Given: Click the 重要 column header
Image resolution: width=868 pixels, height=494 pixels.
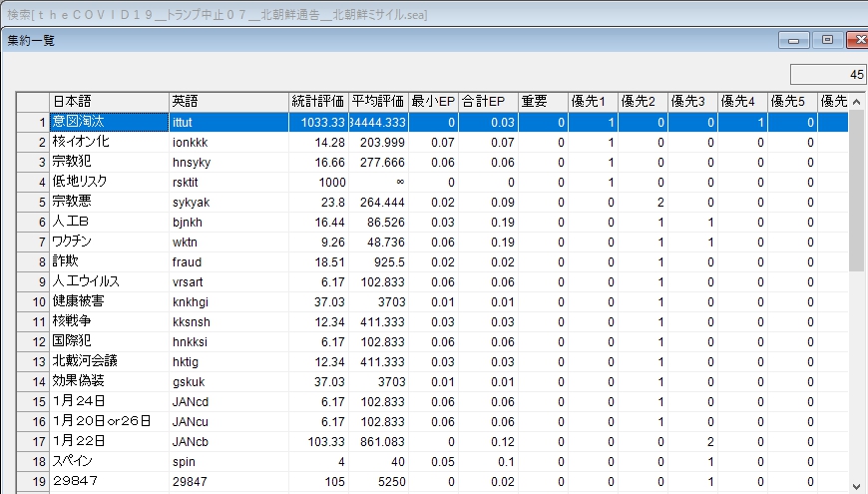Looking at the screenshot, I should (x=543, y=102).
